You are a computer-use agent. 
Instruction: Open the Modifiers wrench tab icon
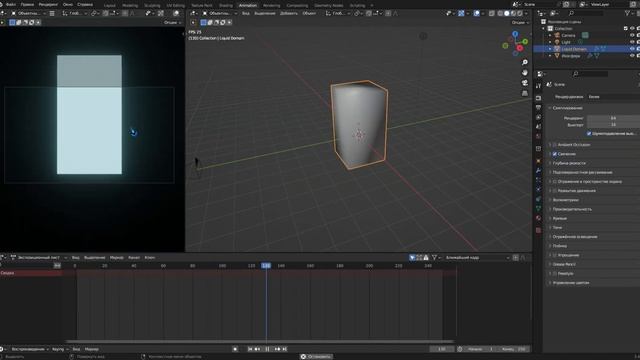538,171
